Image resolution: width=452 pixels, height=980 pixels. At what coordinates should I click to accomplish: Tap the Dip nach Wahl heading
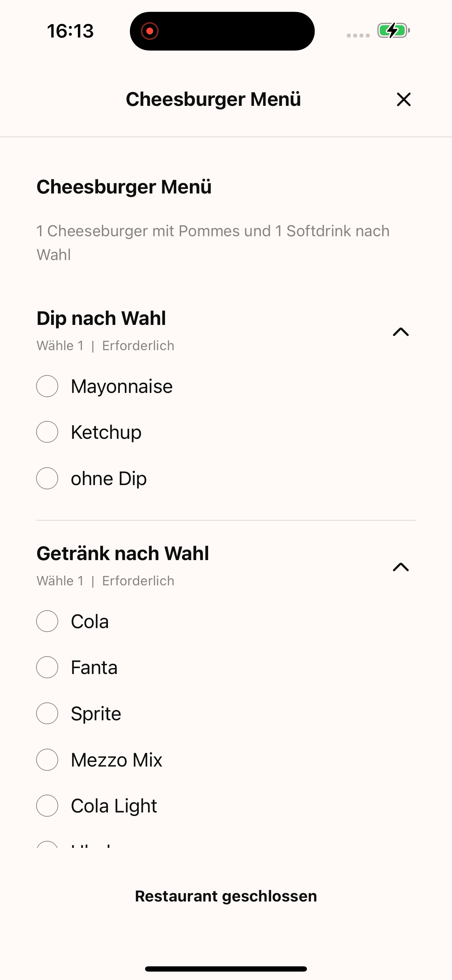click(x=101, y=318)
